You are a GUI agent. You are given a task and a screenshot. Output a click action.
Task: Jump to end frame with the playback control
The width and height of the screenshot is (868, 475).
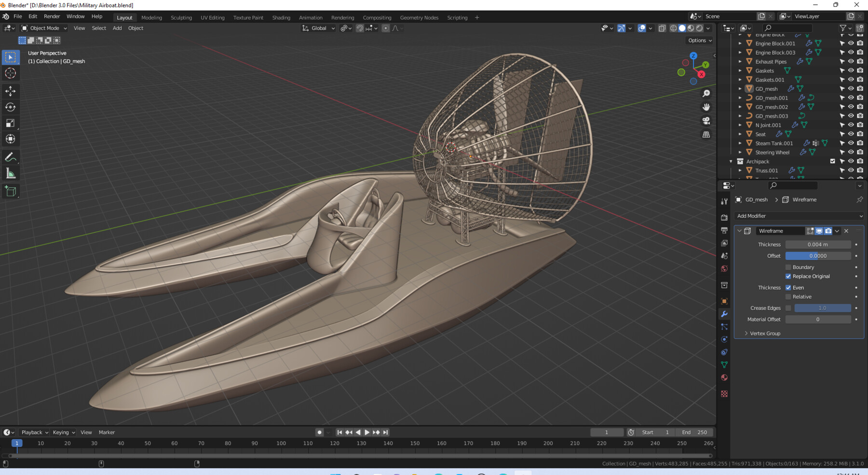click(x=384, y=432)
